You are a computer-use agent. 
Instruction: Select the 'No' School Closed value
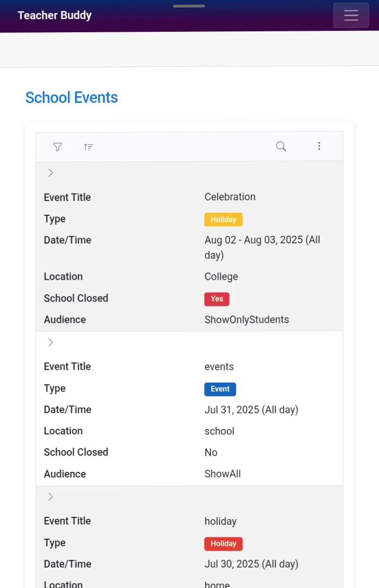(211, 452)
